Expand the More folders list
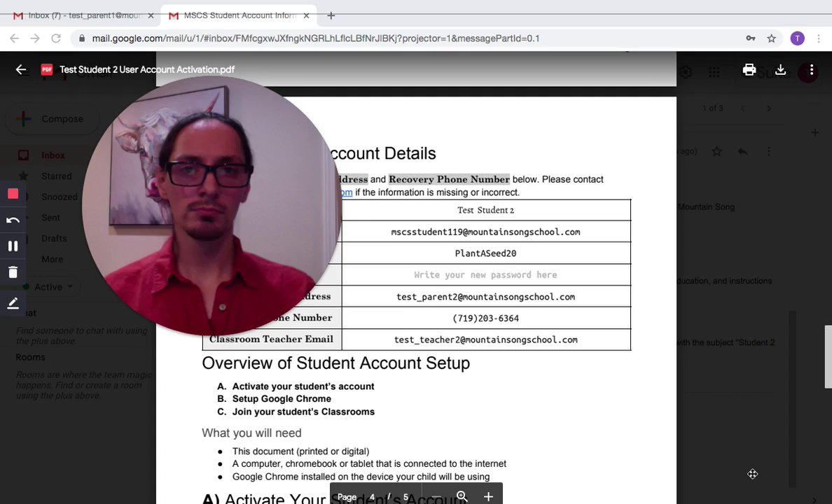The image size is (832, 504). pos(52,259)
